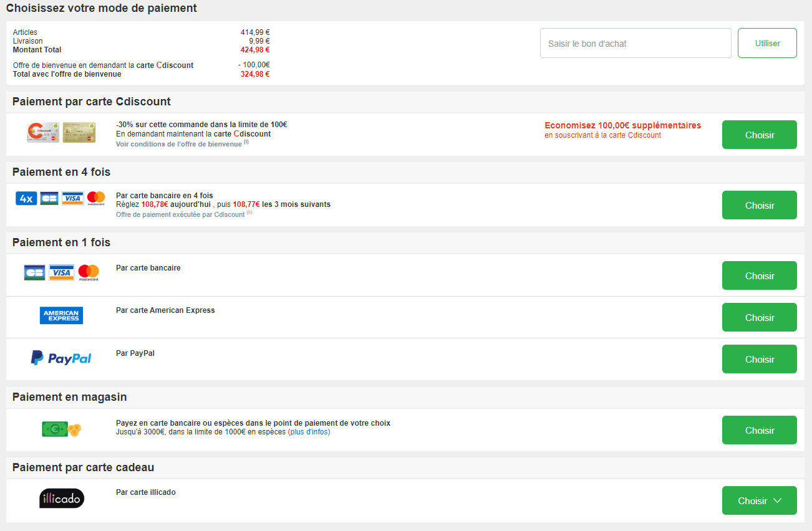Screen dimensions: 812x531
Task: Click the Livraison amount 9,99 €
Action: coord(259,41)
